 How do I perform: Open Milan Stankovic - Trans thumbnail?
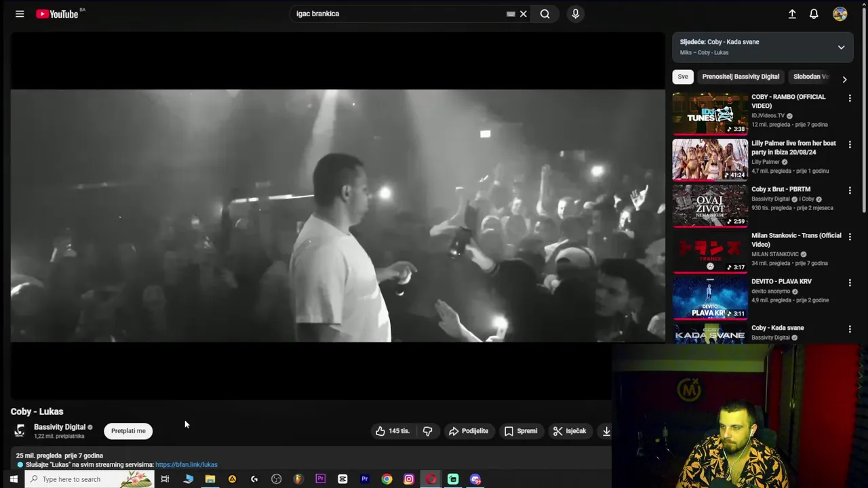tap(710, 252)
